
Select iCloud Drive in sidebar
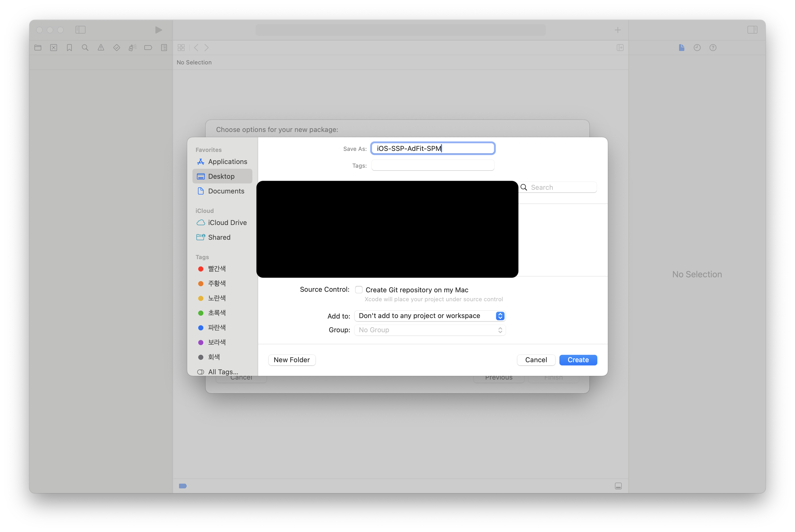click(x=227, y=223)
